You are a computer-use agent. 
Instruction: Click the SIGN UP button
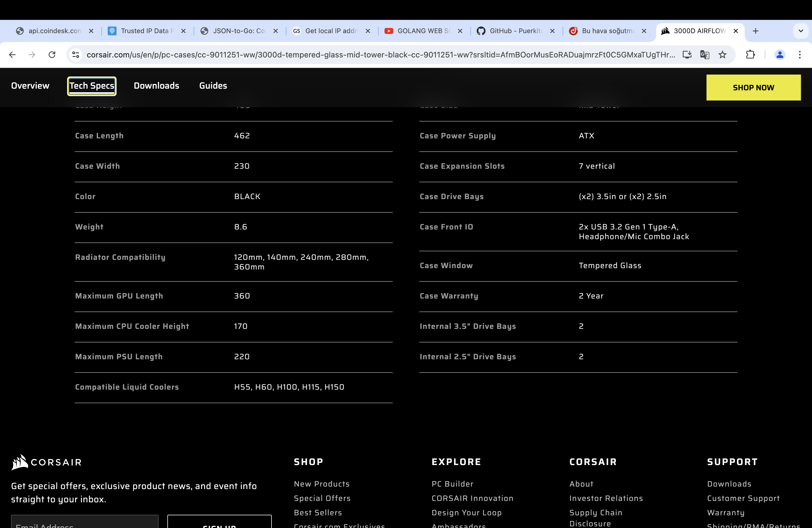point(219,522)
